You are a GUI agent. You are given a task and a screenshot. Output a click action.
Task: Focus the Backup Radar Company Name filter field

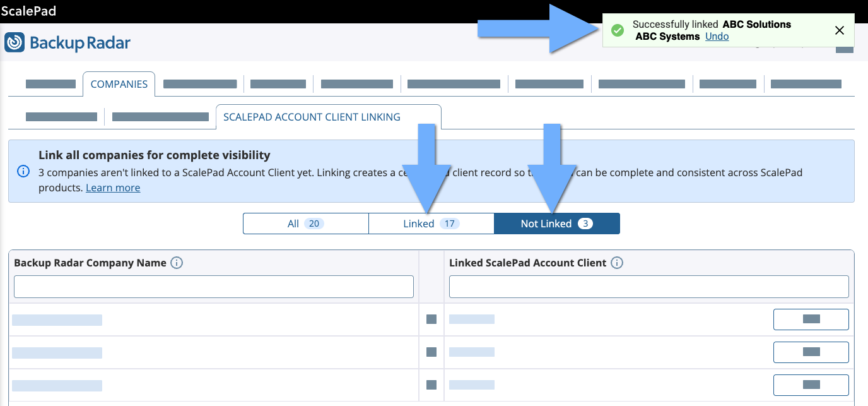coord(214,287)
